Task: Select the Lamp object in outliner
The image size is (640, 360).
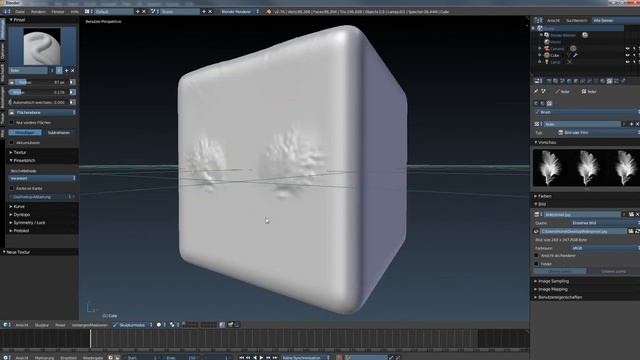Action: pyautogui.click(x=556, y=62)
